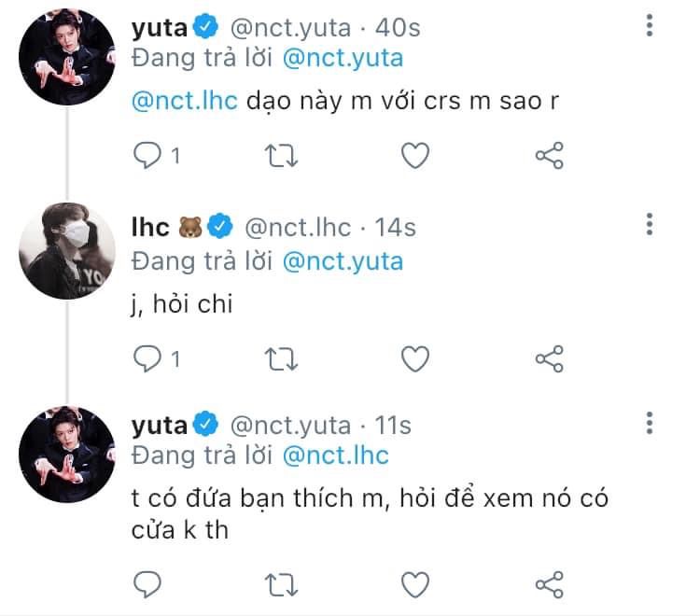Share lhc's tweet "j, hỏi chi"
Screen dimensions: 700x616
(x=550, y=357)
